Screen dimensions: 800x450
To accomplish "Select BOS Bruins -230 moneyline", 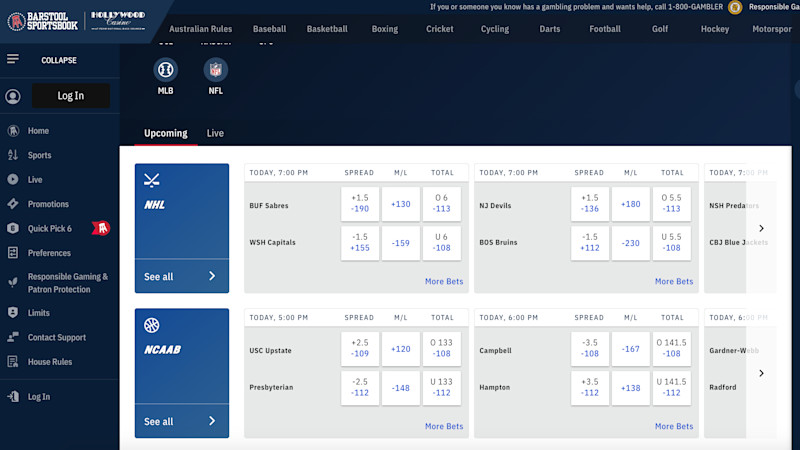I will pyautogui.click(x=631, y=243).
